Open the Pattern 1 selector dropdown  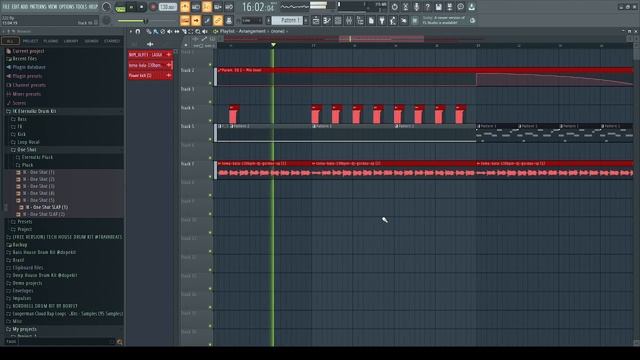click(287, 20)
